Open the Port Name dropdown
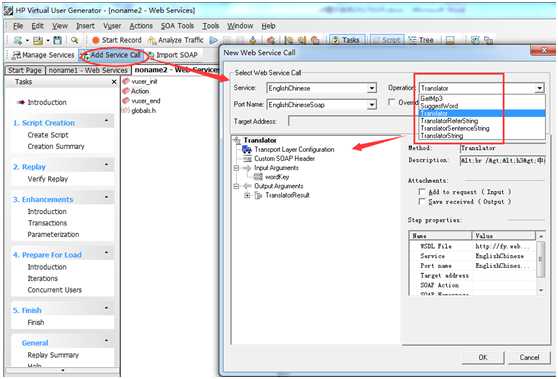558x379 pixels. 372,105
